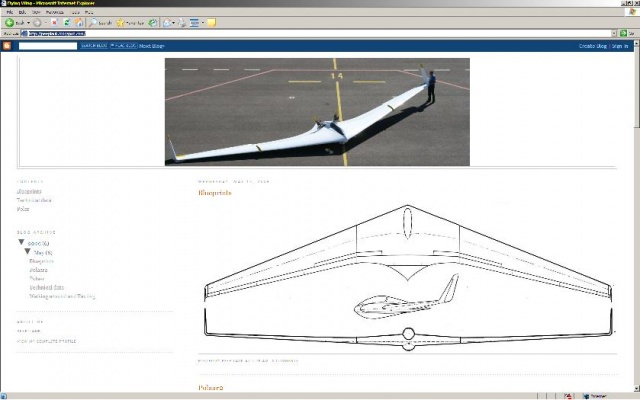
Task: Click the post footer timestamp line
Action: (x=248, y=361)
